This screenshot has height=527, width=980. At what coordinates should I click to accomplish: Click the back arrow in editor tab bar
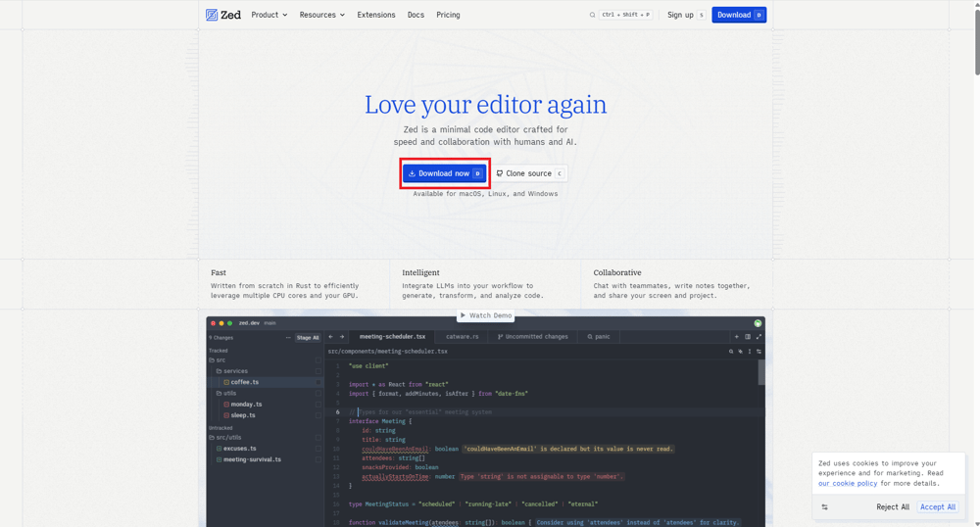[331, 337]
